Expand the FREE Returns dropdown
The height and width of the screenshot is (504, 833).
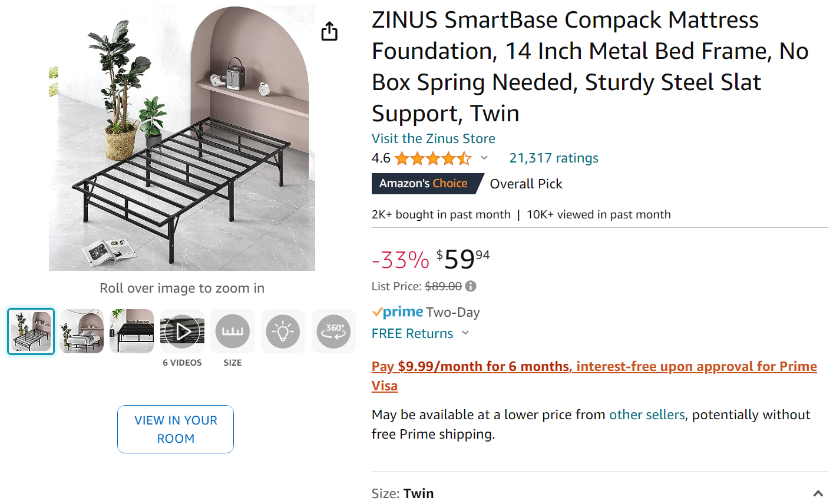click(465, 333)
